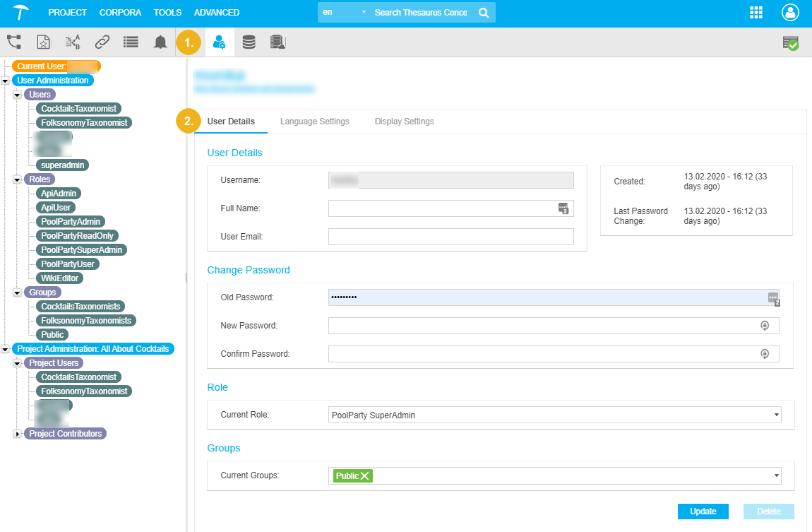Open the user profile avatar icon
Screen dimensions: 812x532
pyautogui.click(x=790, y=13)
